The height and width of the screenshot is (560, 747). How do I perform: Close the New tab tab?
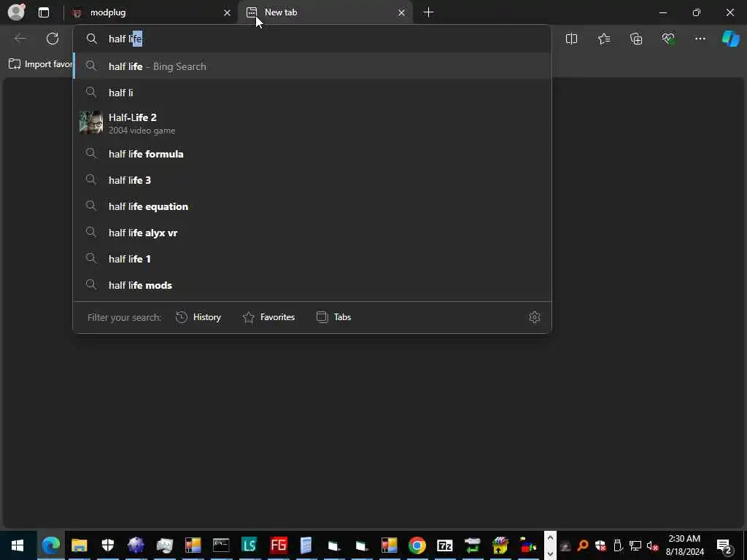pos(402,13)
